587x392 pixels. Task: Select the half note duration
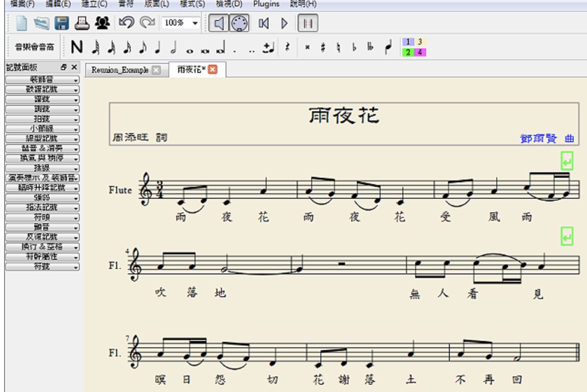click(x=173, y=47)
